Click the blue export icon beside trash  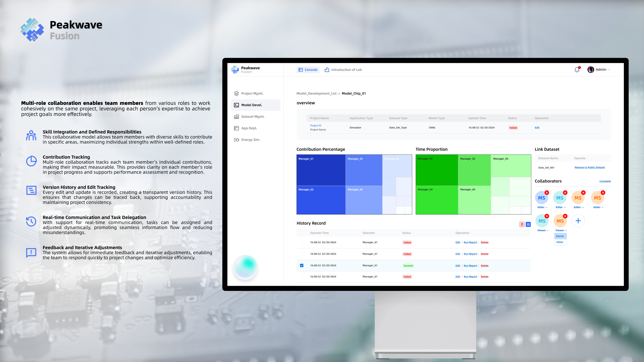click(x=528, y=224)
